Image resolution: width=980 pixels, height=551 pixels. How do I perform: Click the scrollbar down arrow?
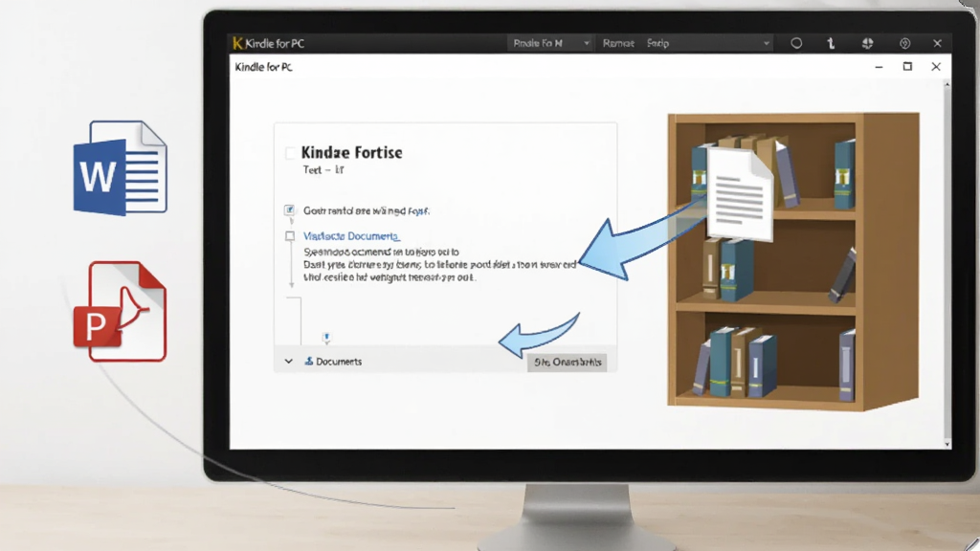click(x=947, y=444)
